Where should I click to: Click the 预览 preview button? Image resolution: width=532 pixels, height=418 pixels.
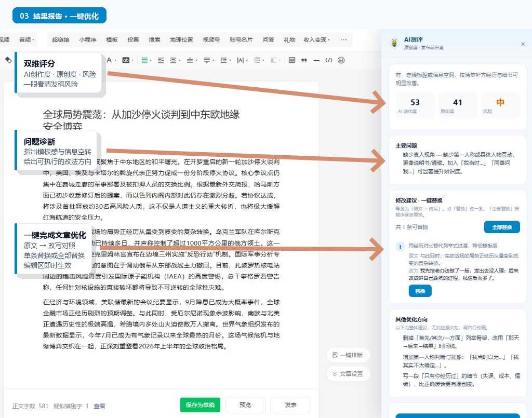click(245, 405)
